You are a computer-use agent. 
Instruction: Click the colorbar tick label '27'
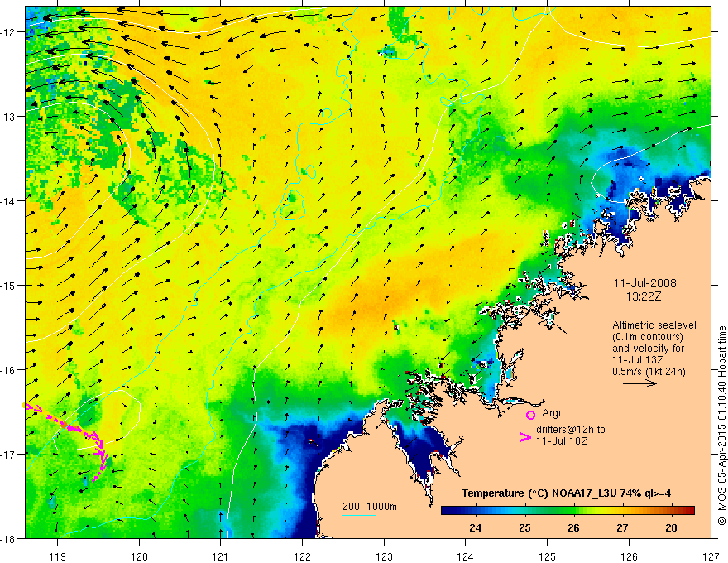(622, 527)
